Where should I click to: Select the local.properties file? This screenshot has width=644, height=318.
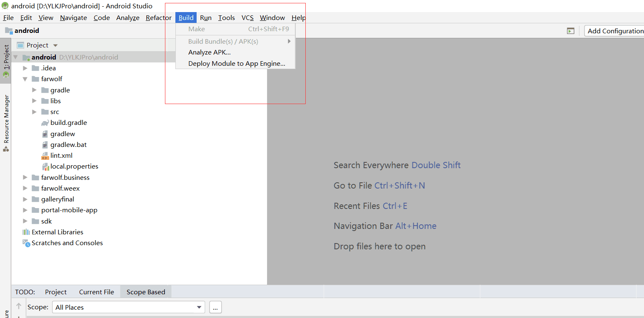coord(74,166)
